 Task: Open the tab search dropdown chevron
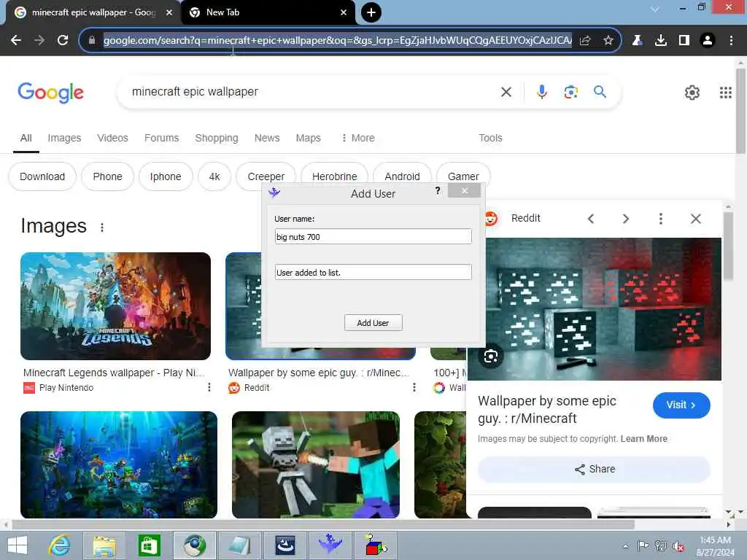655,9
